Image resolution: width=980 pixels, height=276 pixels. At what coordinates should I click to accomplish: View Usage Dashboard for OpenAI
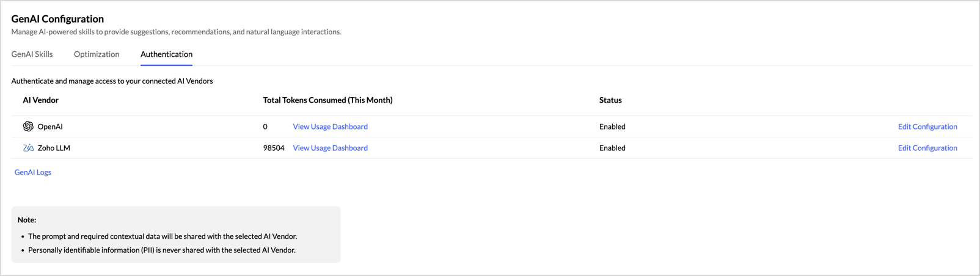pyautogui.click(x=330, y=126)
